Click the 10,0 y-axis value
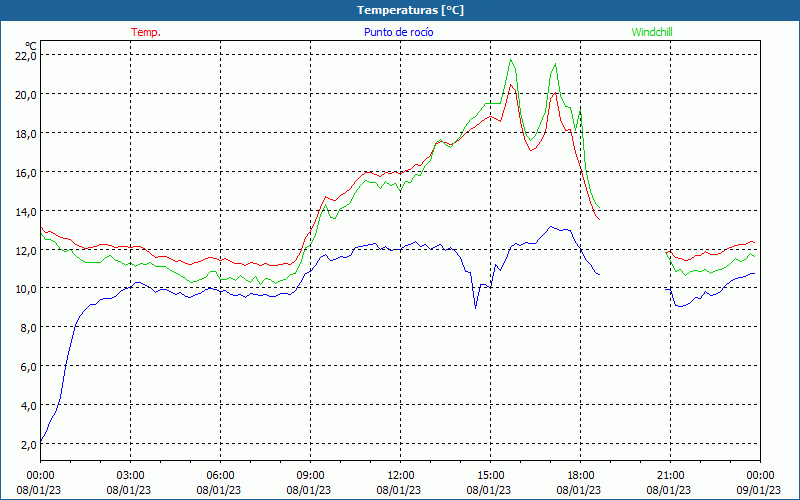This screenshot has height=500, width=800. pyautogui.click(x=26, y=289)
